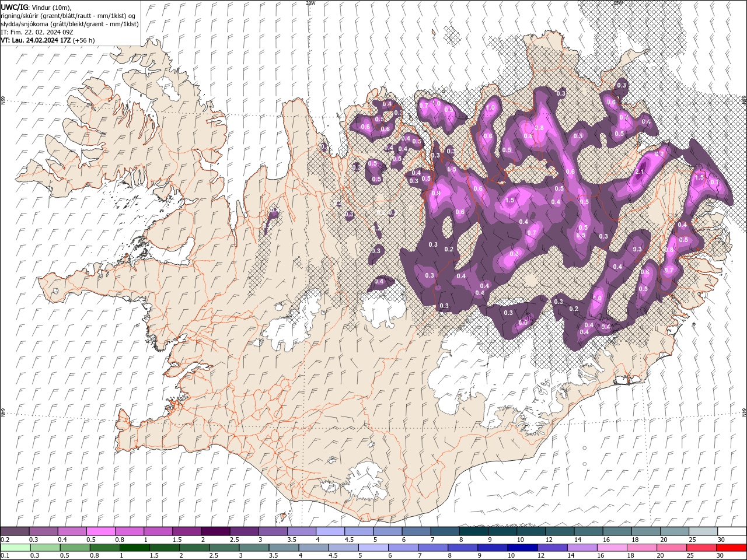Click the '0.2' label in top legend row

click(x=5, y=540)
